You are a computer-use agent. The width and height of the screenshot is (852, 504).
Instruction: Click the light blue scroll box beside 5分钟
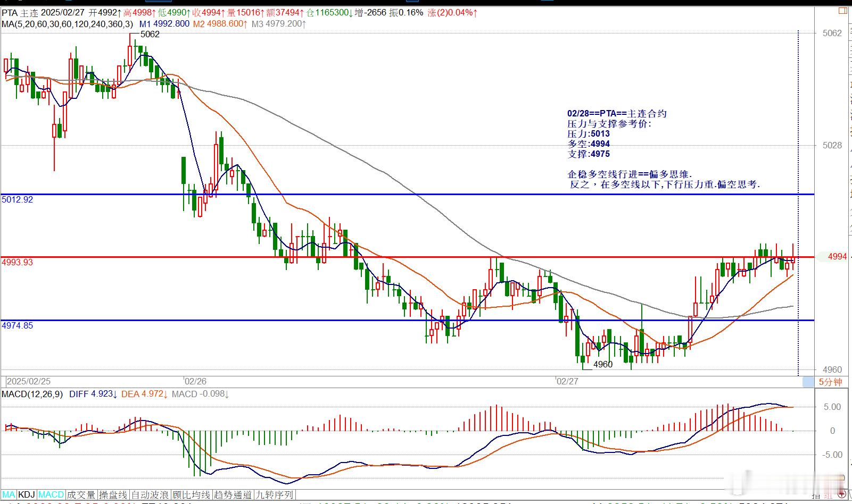pos(808,381)
